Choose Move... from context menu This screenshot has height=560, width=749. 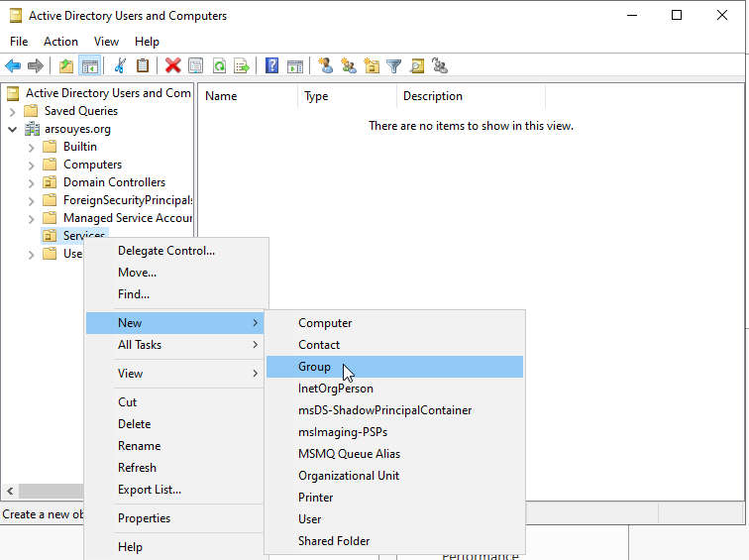click(x=174, y=273)
